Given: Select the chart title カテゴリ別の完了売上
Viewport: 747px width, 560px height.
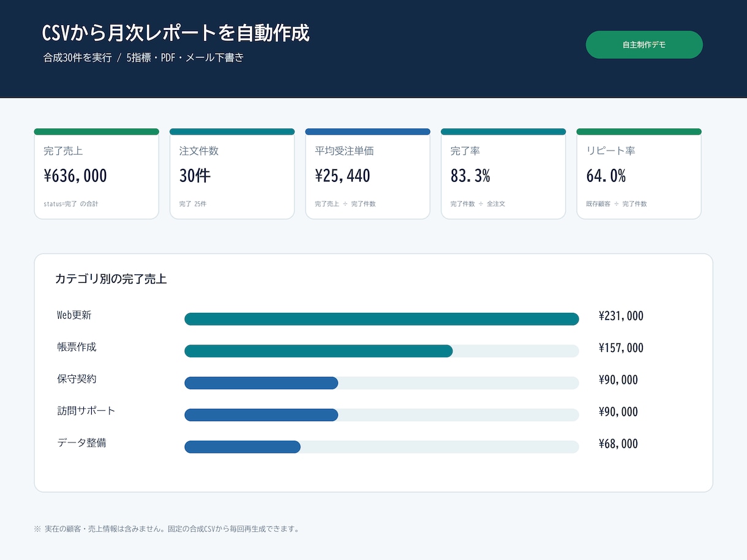Looking at the screenshot, I should (111, 279).
